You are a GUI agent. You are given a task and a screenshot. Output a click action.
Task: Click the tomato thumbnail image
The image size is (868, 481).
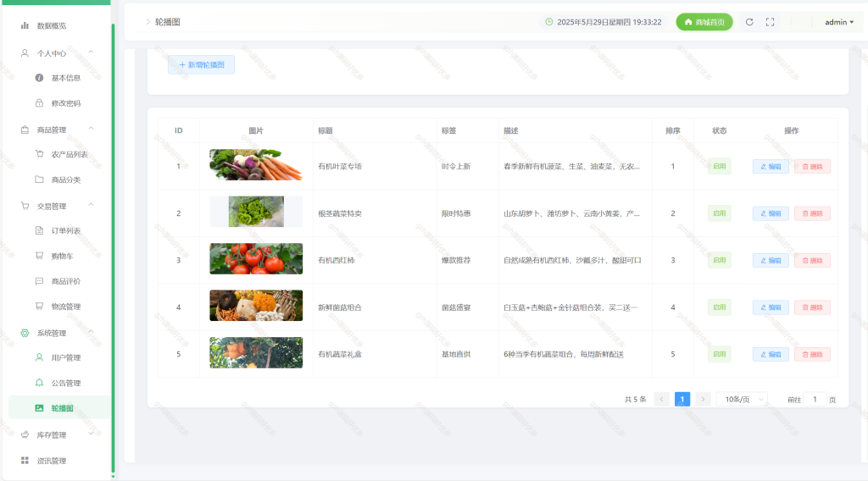pos(256,259)
